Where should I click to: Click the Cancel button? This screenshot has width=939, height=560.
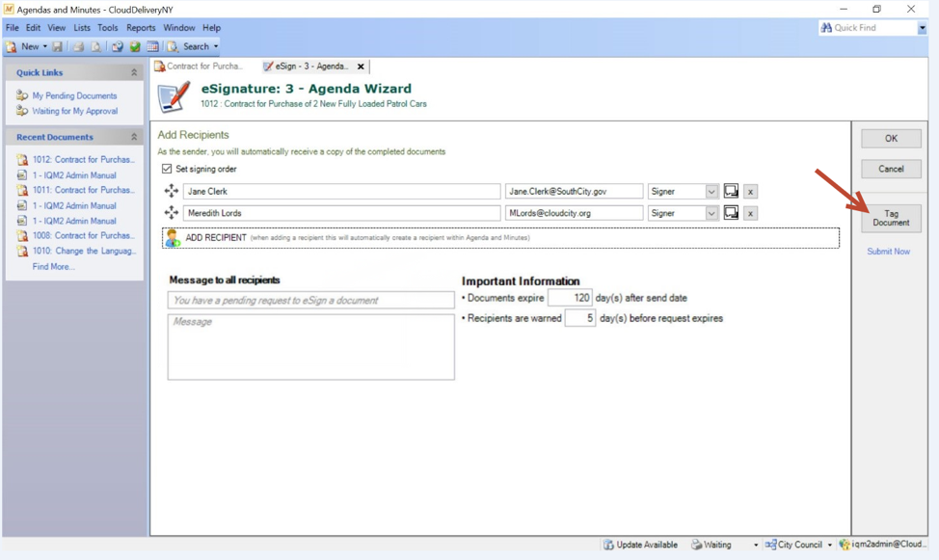click(x=891, y=169)
